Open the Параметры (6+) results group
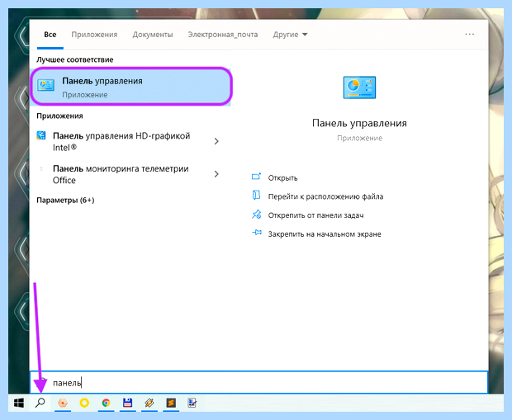 [65, 200]
